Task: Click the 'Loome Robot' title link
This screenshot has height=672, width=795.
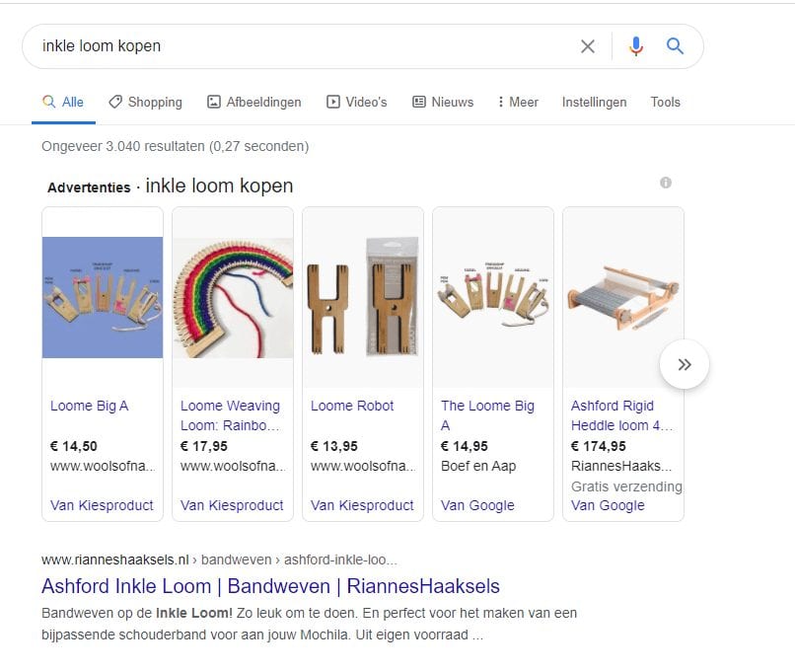Action: click(x=352, y=406)
